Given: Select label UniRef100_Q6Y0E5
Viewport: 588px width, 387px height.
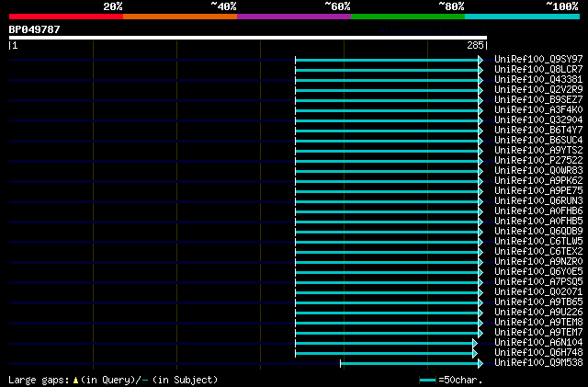Looking at the screenshot, I should (x=538, y=272).
